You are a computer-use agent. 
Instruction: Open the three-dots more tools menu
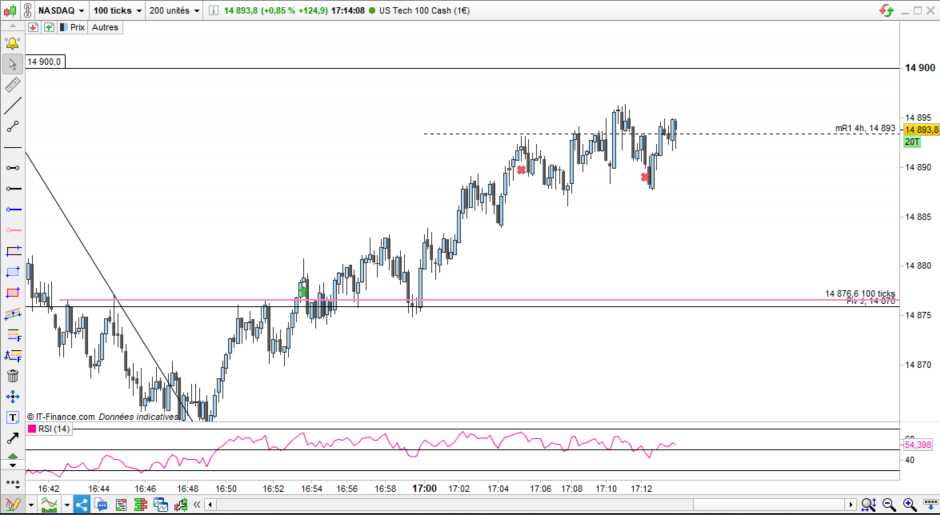tap(12, 483)
